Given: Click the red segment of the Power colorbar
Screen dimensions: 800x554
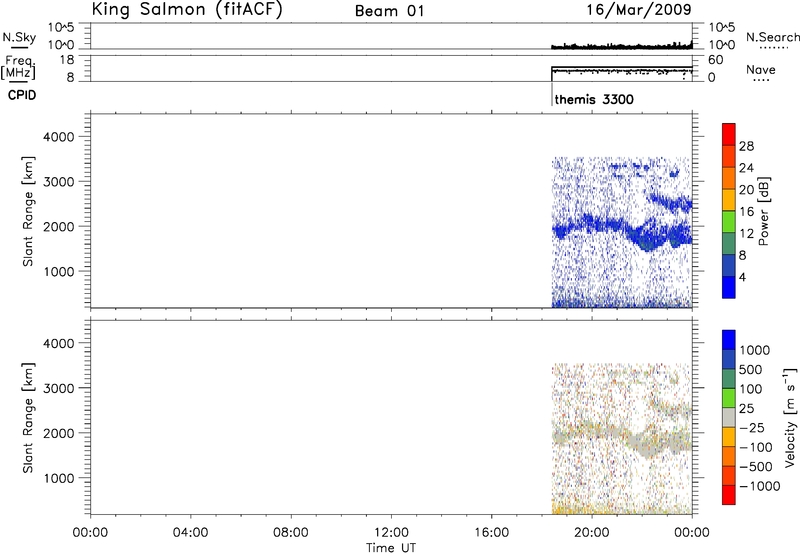Looking at the screenshot, I should click(729, 134).
